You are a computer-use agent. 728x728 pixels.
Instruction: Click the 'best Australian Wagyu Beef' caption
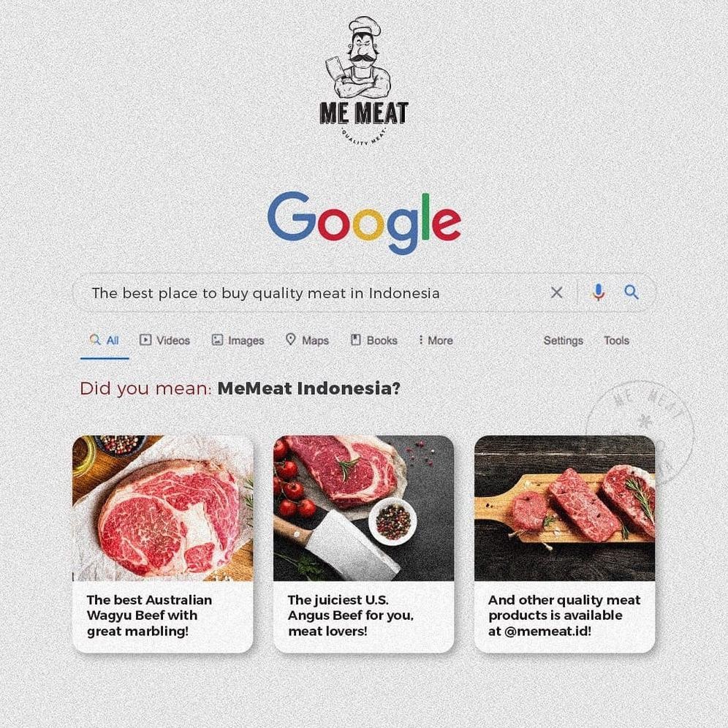(149, 615)
